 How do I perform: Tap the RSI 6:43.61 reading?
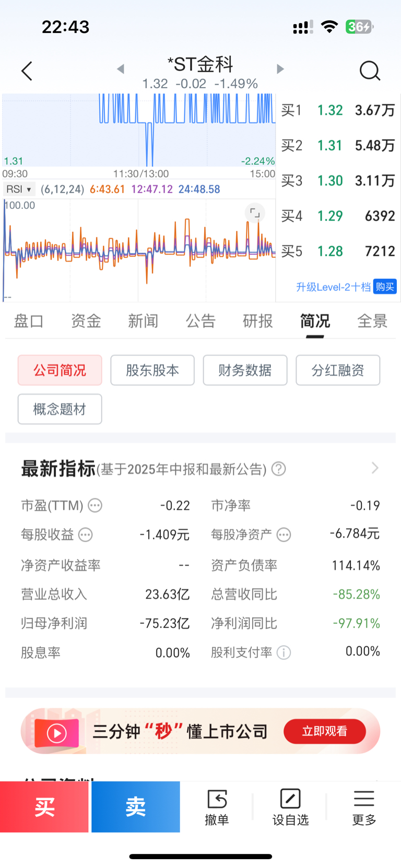[x=108, y=189]
